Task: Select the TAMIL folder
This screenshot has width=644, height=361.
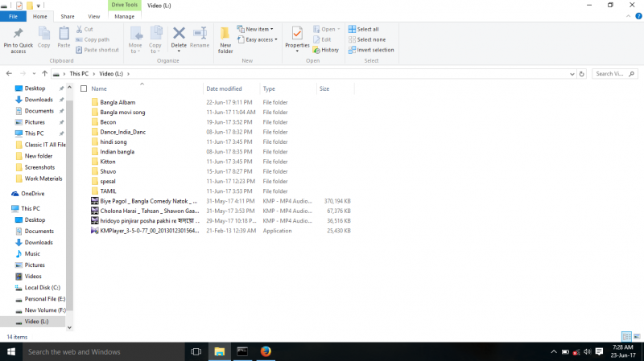Action: tap(108, 191)
